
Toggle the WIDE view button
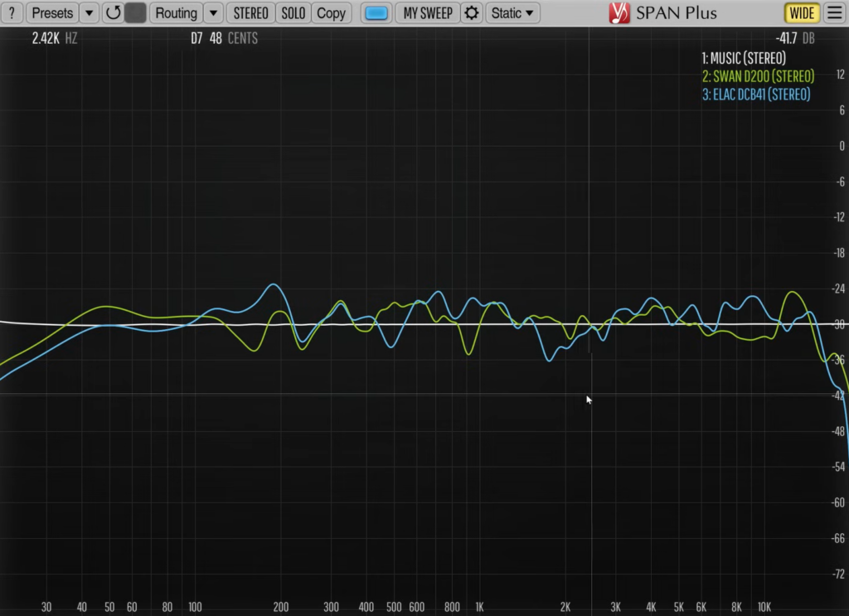click(802, 13)
